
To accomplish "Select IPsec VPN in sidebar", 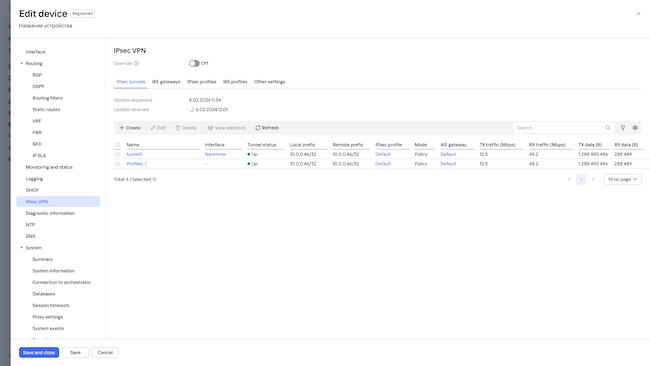I will click(x=58, y=201).
